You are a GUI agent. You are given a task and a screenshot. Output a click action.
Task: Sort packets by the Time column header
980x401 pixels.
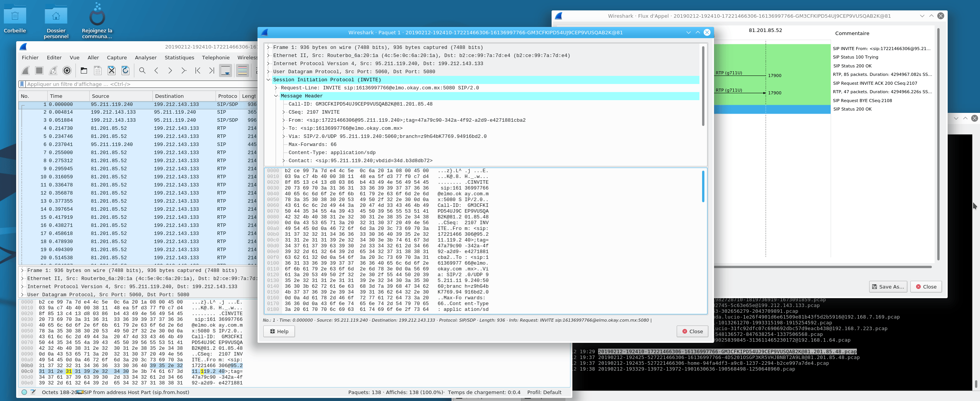click(68, 96)
